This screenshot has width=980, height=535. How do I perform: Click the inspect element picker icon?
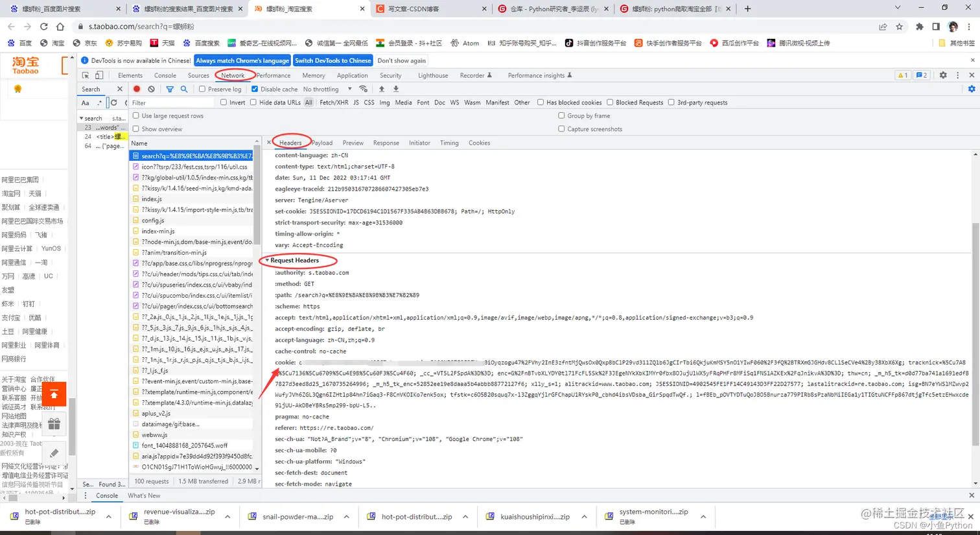click(x=86, y=75)
